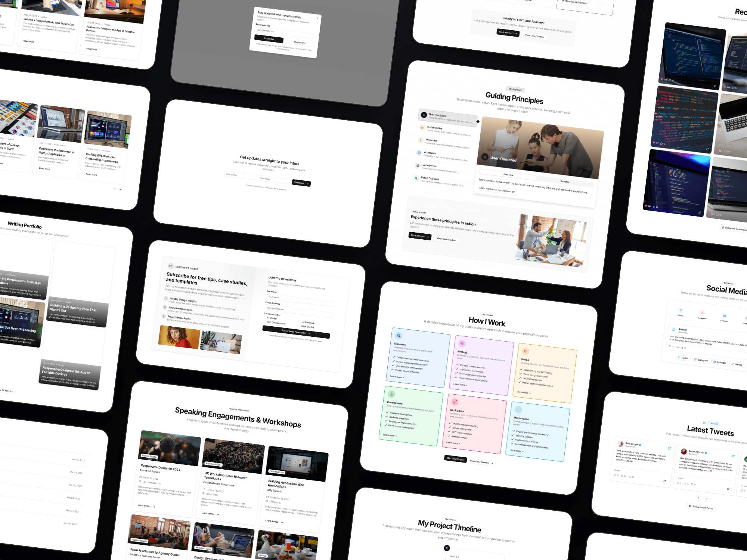Click View Case Studies under Experience these principles

click(446, 239)
